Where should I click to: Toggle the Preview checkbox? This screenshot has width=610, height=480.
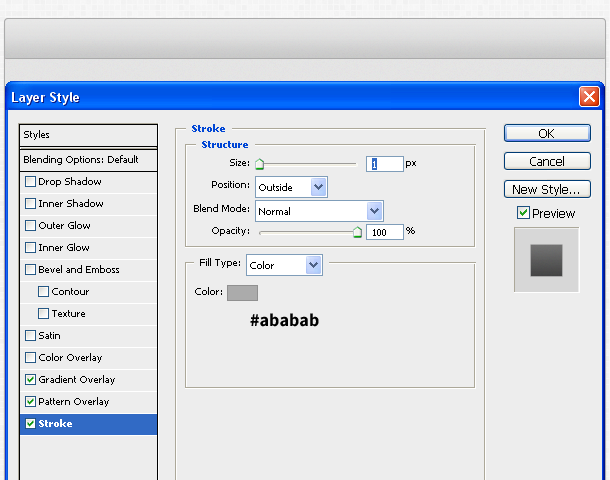coord(523,213)
